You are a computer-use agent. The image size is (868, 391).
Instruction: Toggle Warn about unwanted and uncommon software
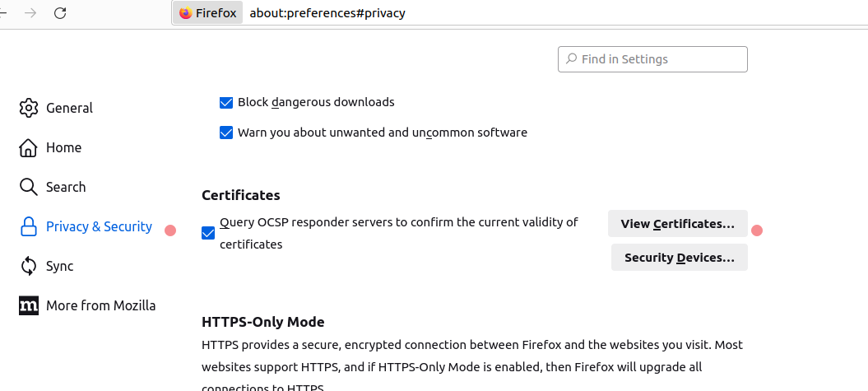point(226,133)
